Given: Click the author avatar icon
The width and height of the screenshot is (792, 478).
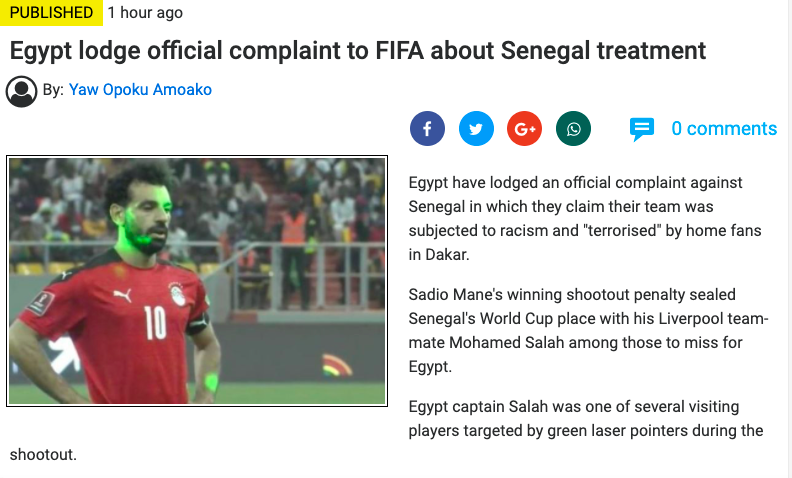Looking at the screenshot, I should (x=21, y=91).
